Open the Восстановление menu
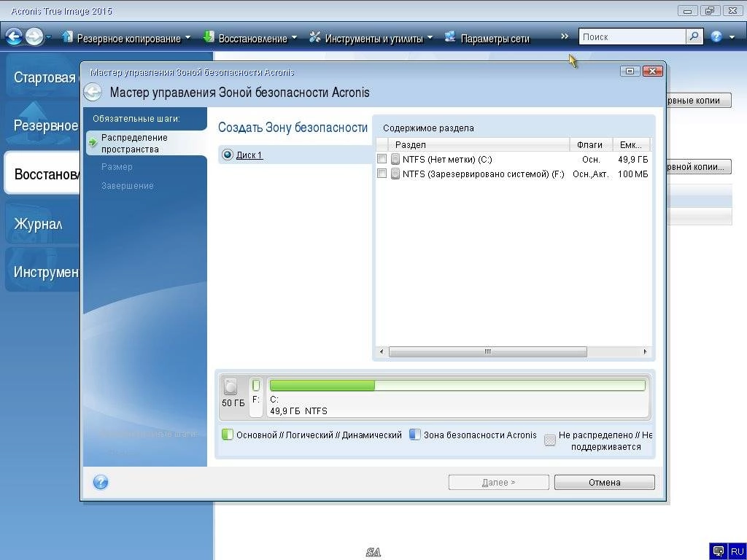 252,39
